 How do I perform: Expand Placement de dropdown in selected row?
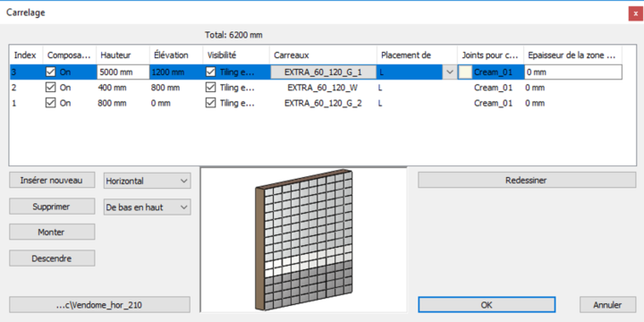pyautogui.click(x=450, y=72)
